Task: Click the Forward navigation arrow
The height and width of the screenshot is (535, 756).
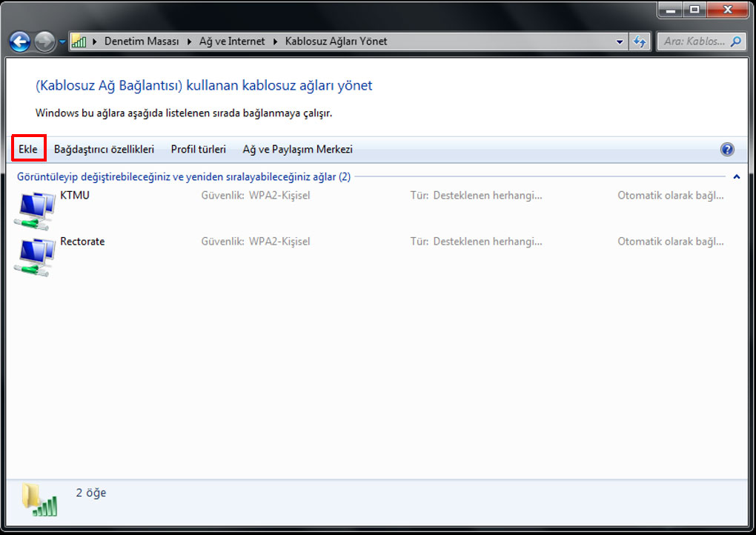Action: click(44, 42)
